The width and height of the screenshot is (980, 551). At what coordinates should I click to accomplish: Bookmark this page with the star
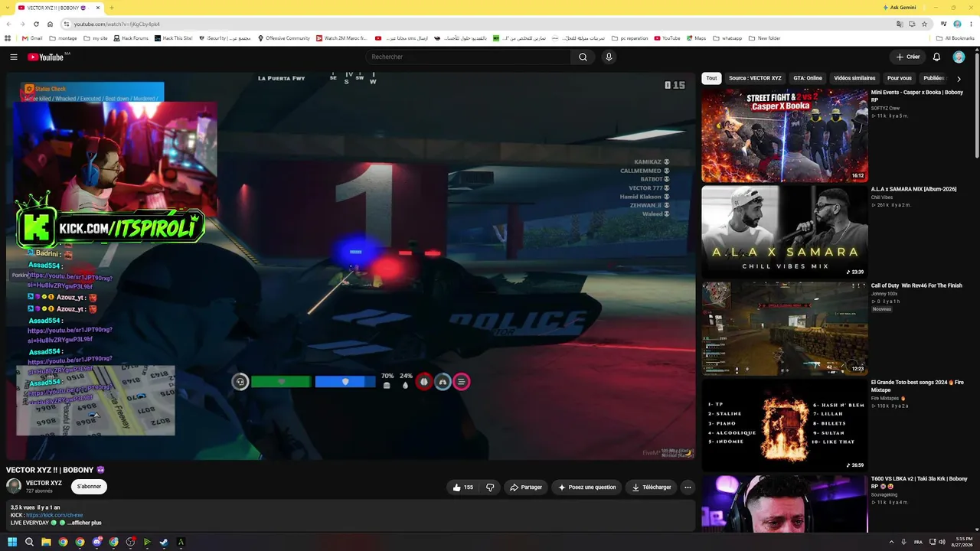pyautogui.click(x=925, y=24)
